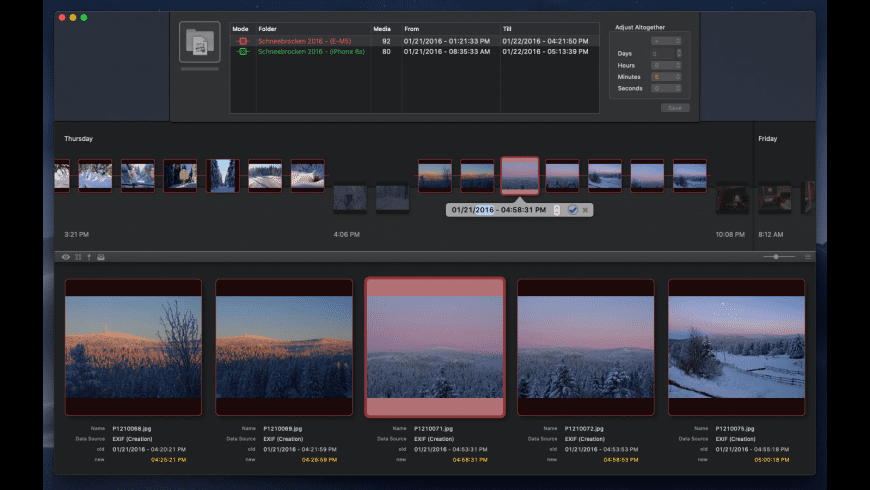
Task: Click the date-time popover stepper arrows
Action: (x=557, y=210)
